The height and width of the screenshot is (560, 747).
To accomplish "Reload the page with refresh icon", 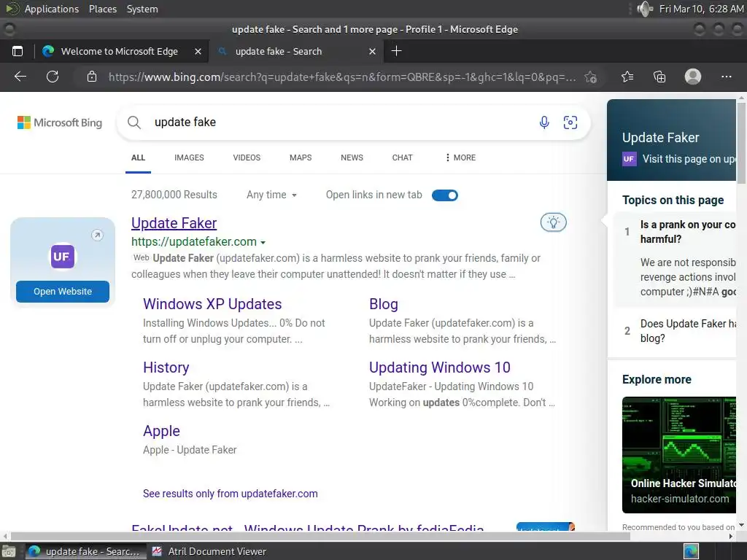I will pos(53,77).
